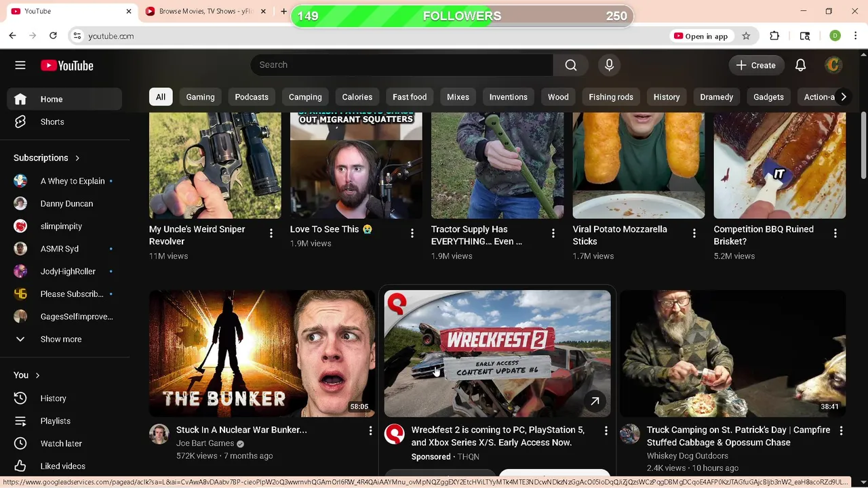The height and width of the screenshot is (488, 868).
Task: Go to Home in the sidebar
Action: pyautogui.click(x=65, y=99)
